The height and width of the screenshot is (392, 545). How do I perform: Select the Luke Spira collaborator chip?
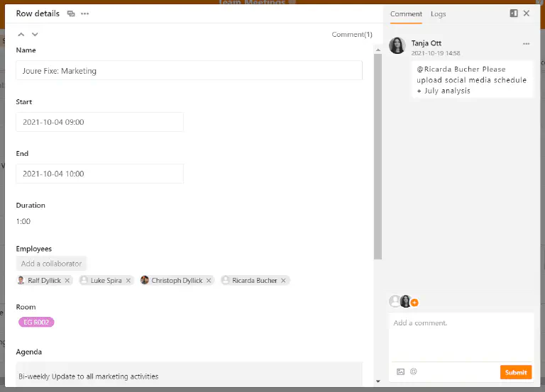[106, 280]
